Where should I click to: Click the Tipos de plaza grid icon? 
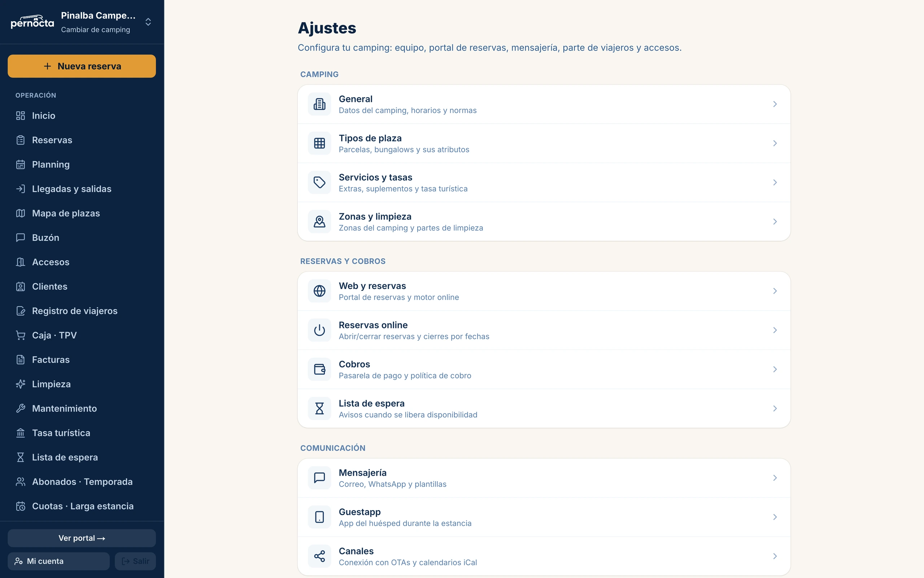pos(319,143)
